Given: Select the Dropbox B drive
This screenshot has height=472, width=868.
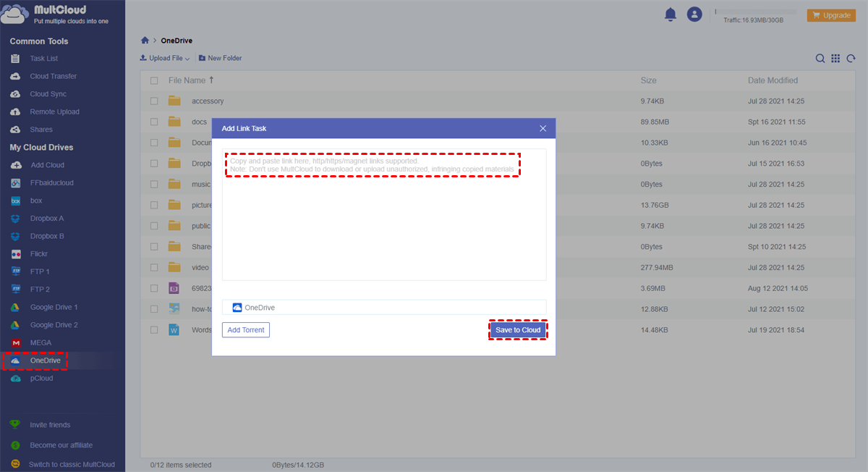Looking at the screenshot, I should 47,236.
